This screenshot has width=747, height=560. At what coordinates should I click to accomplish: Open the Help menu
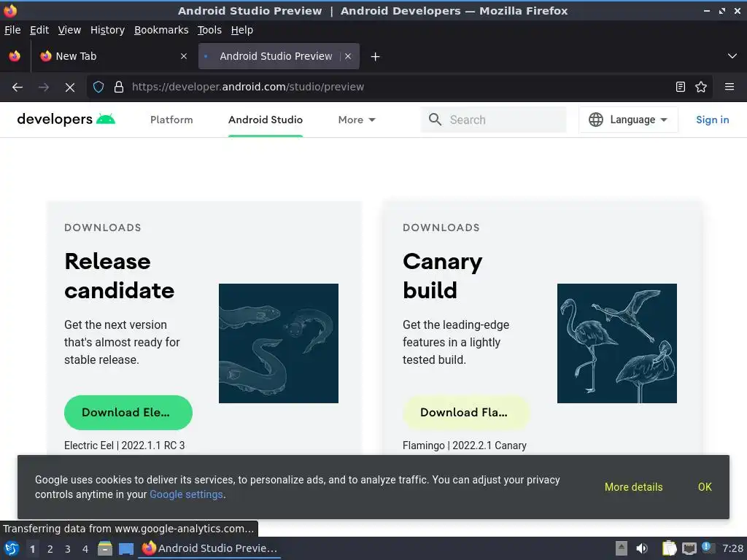click(x=242, y=30)
